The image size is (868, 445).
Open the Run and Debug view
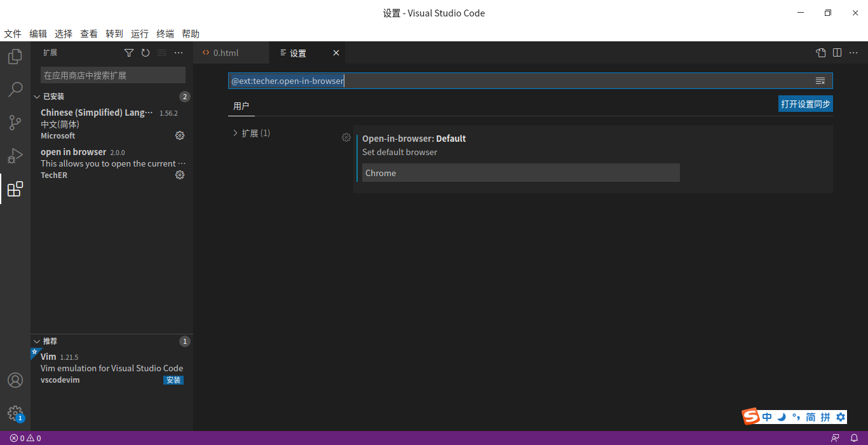[x=15, y=156]
